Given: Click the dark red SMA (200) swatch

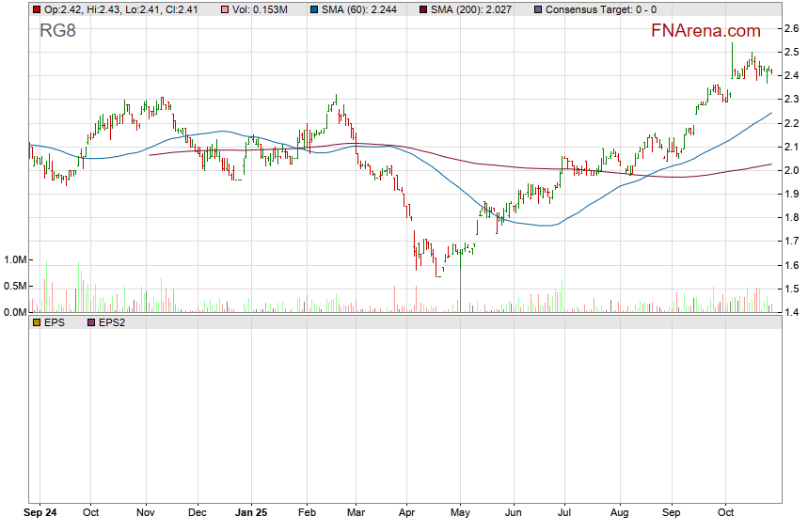Looking at the screenshot, I should point(422,9).
